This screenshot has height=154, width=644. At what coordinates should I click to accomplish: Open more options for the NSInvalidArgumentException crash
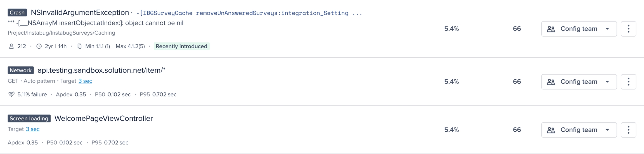pos(628,29)
